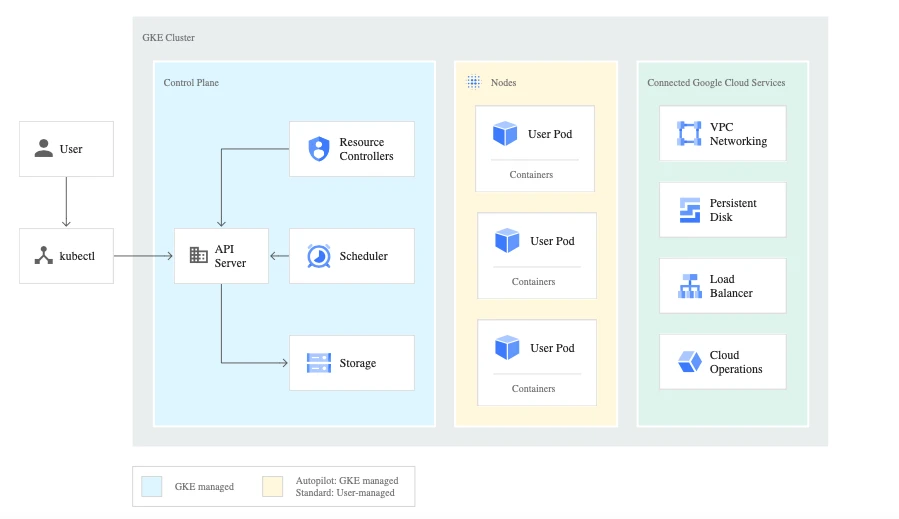
Task: Select the 'Scheduler' label
Action: click(x=363, y=256)
